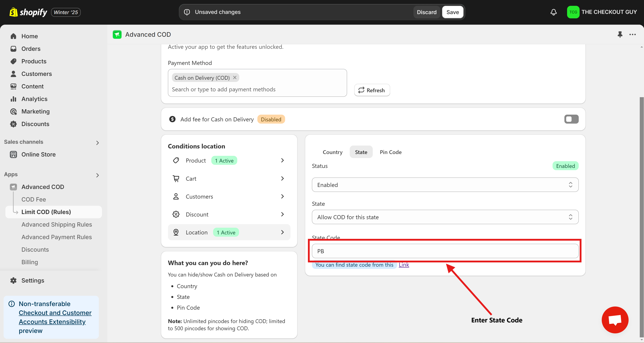The image size is (644, 343).
Task: Switch to the Pin Code tab
Action: coord(390,152)
